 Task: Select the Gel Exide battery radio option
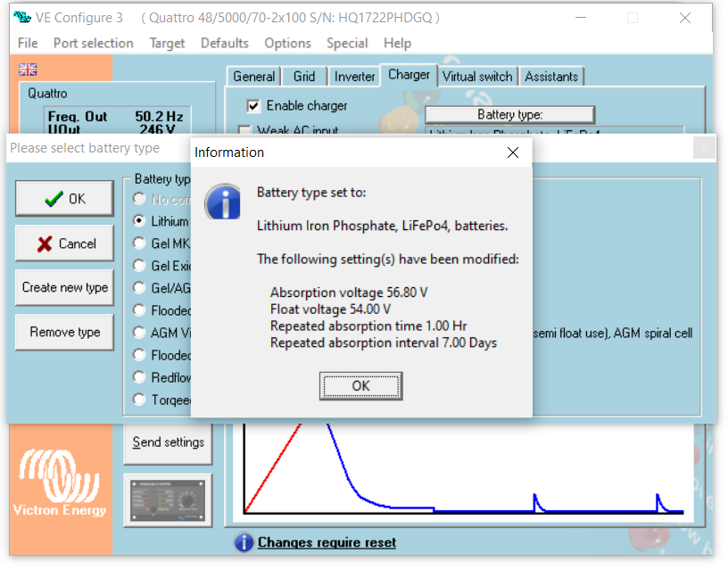point(139,266)
